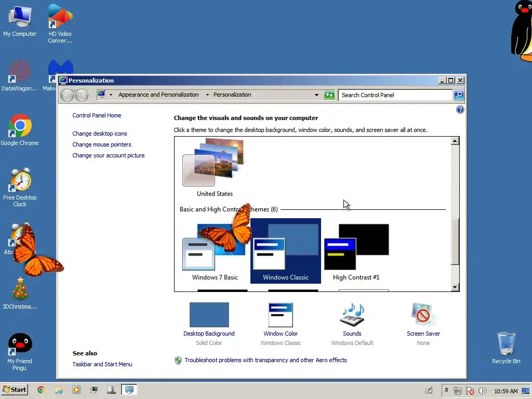The width and height of the screenshot is (532, 399).
Task: Open Taskbar and Start Menu link
Action: click(x=102, y=364)
